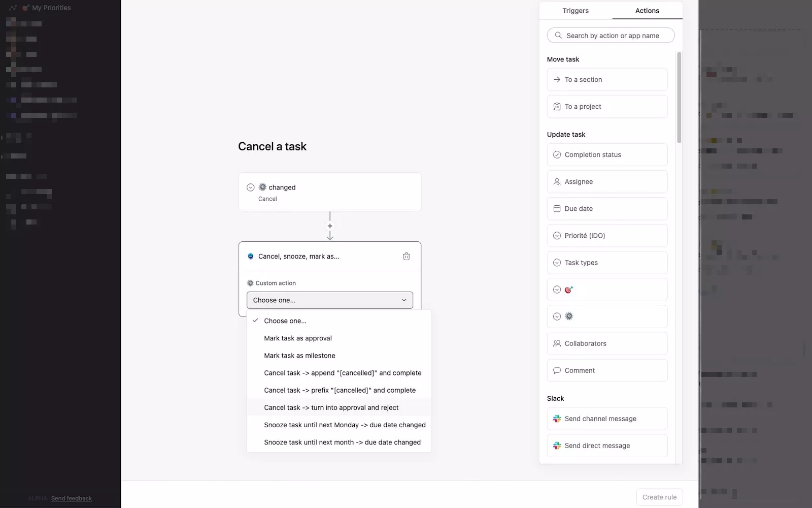Select the Task types action
The image size is (812, 508).
[607, 263]
